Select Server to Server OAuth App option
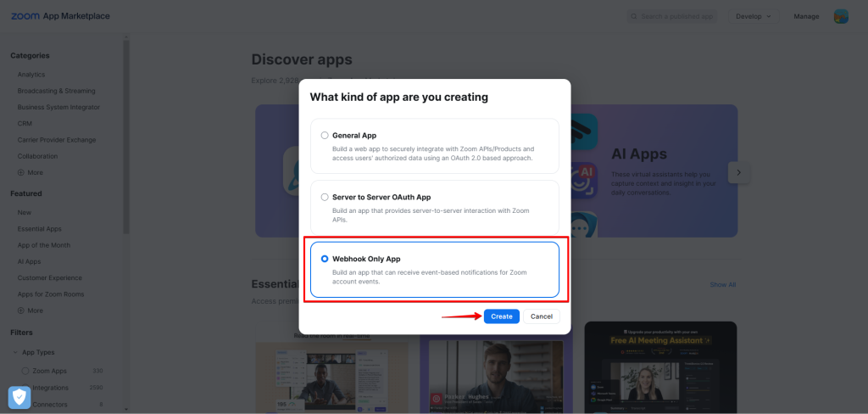The width and height of the screenshot is (868, 414). 325,197
